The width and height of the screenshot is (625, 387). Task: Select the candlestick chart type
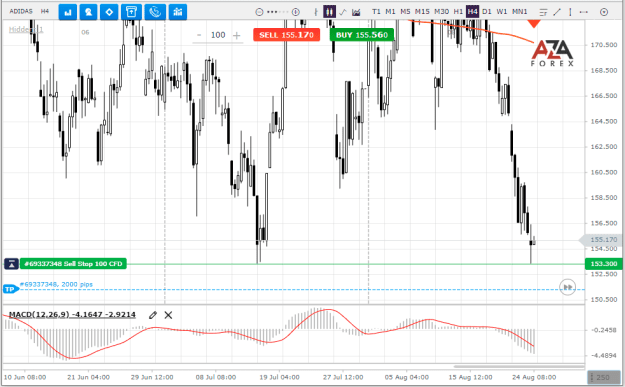(x=329, y=12)
